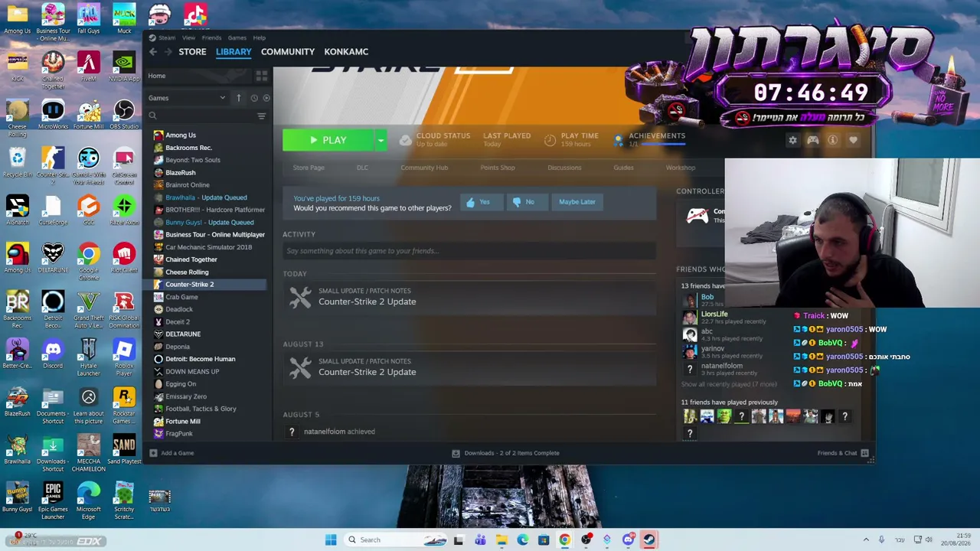Select the LIBRARY tab

(234, 51)
